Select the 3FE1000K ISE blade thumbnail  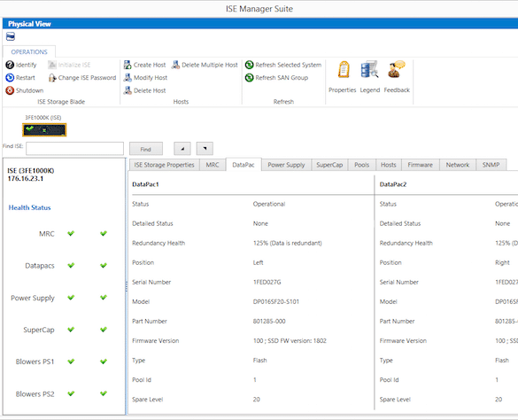[x=44, y=130]
